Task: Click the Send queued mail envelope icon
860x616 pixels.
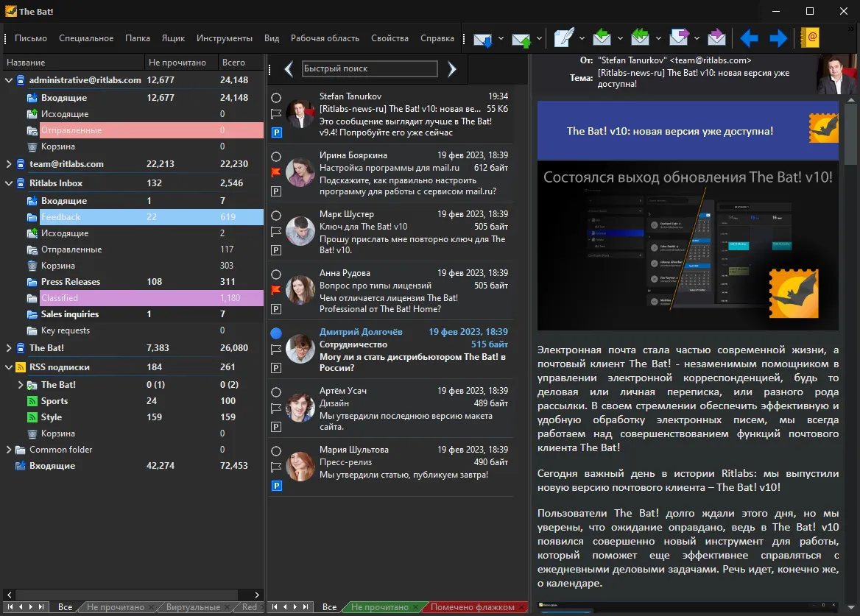Action: 521,39
